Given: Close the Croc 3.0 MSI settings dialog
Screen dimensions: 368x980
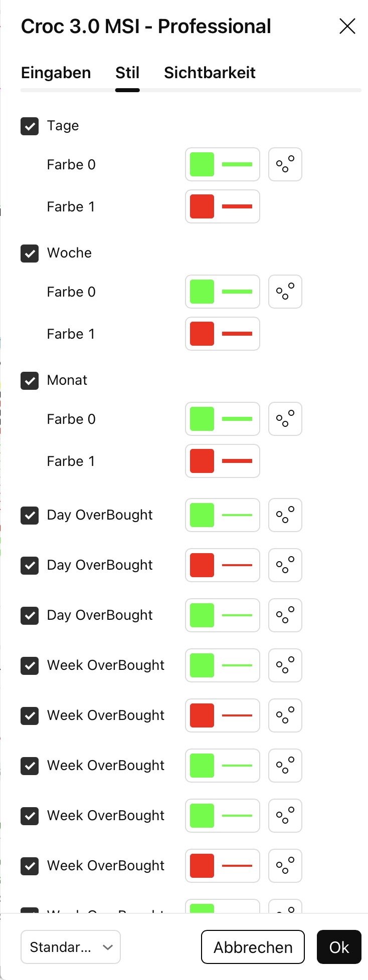Looking at the screenshot, I should [x=347, y=26].
